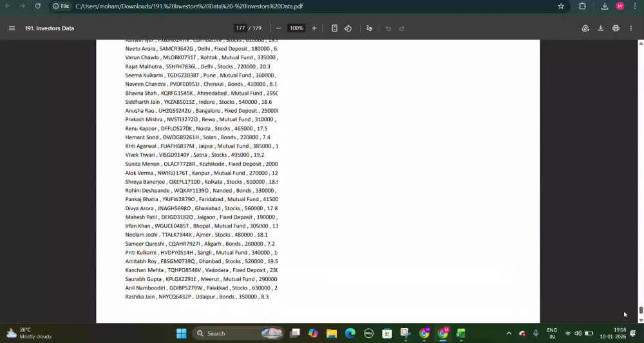Viewport: 644px width, 343px height.
Task: Click the Kanchan Mehta row text
Action: pos(202,269)
